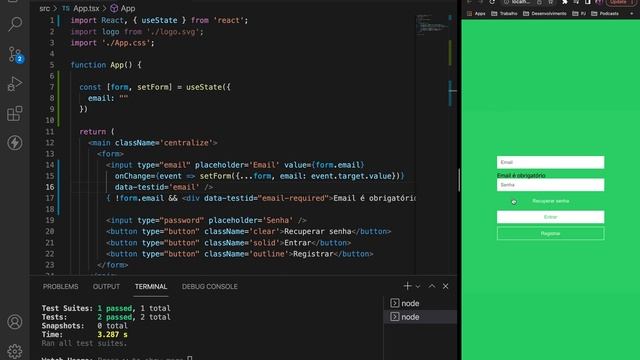This screenshot has height=360, width=640.
Task: Click './App.css' import on line 3
Action: [x=126, y=43]
